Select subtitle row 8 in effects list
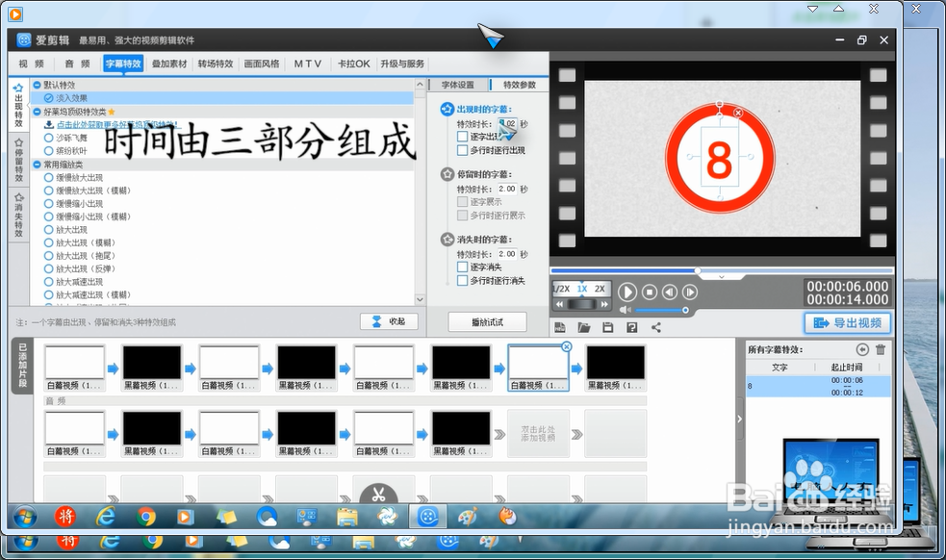The height and width of the screenshot is (560, 946). coord(818,386)
